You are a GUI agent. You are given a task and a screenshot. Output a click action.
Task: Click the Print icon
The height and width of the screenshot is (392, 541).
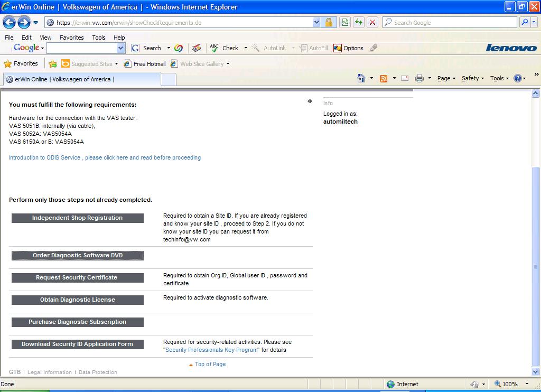(x=419, y=78)
